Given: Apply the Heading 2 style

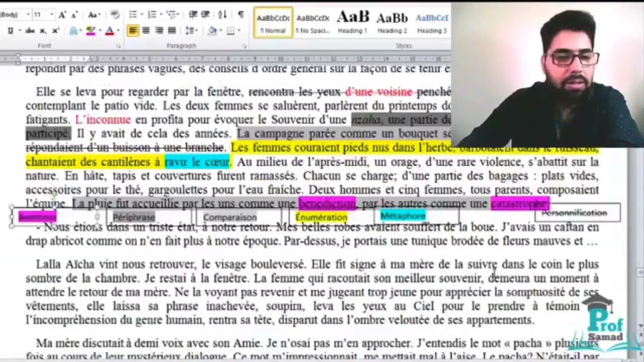Looking at the screenshot, I should click(x=391, y=22).
